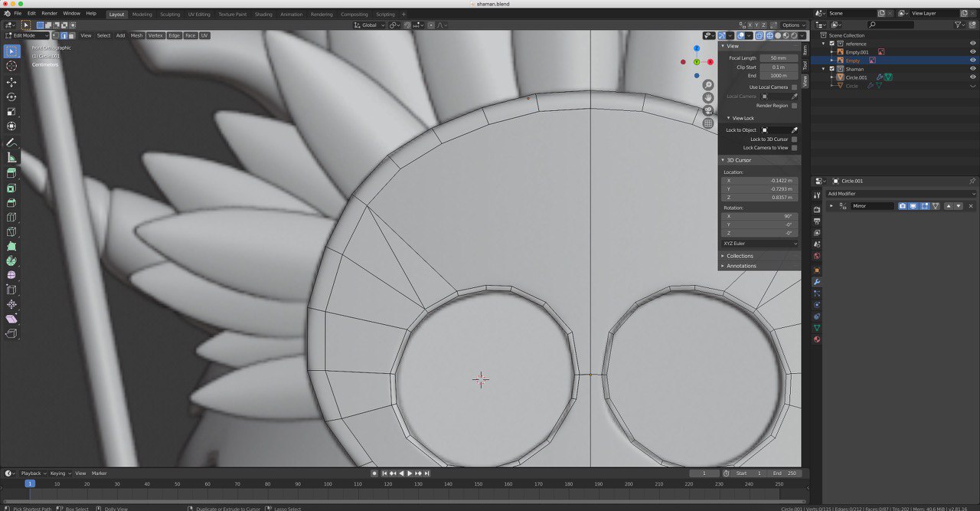The image size is (980, 511).
Task: Open the Edit Mode dropdown
Action: 26,35
